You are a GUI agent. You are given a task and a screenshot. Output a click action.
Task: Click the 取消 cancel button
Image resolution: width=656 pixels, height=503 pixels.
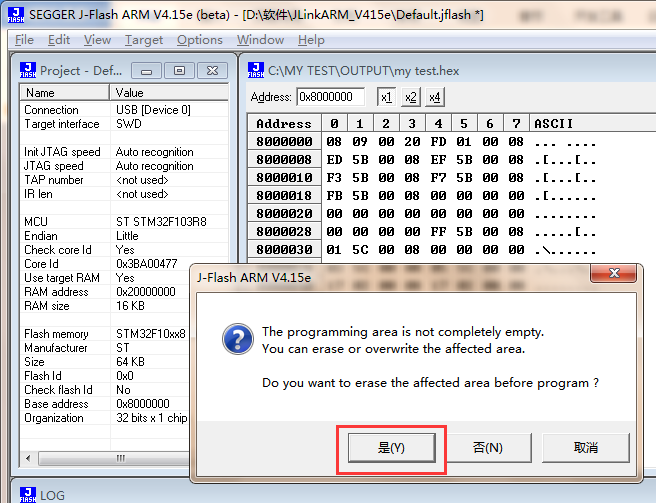(586, 448)
